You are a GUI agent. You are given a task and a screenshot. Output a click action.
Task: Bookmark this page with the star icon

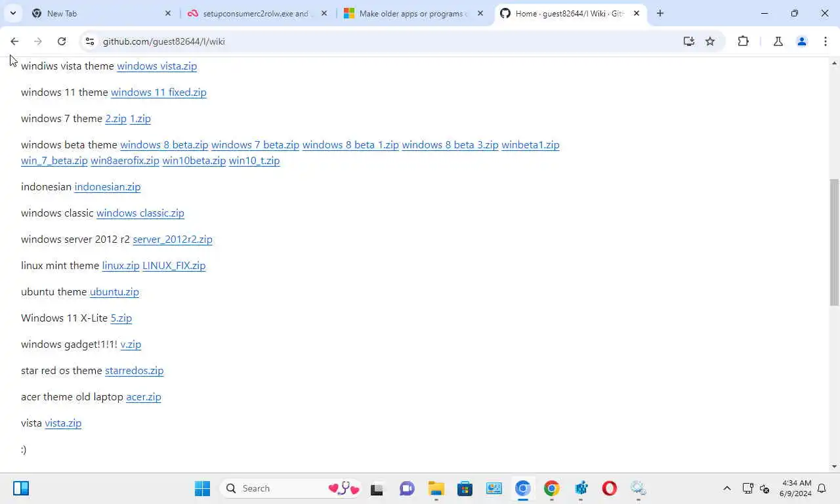coord(710,41)
